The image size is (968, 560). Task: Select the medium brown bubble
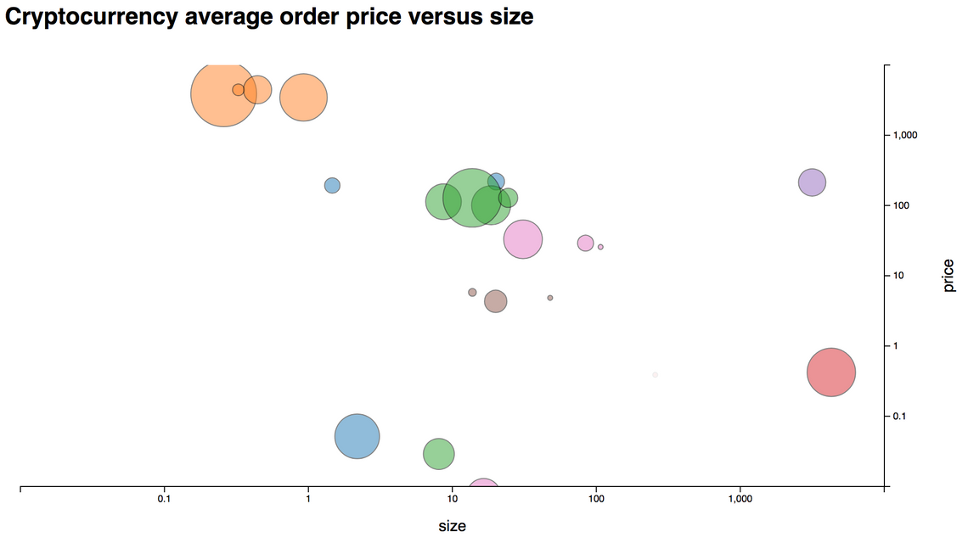(x=496, y=301)
